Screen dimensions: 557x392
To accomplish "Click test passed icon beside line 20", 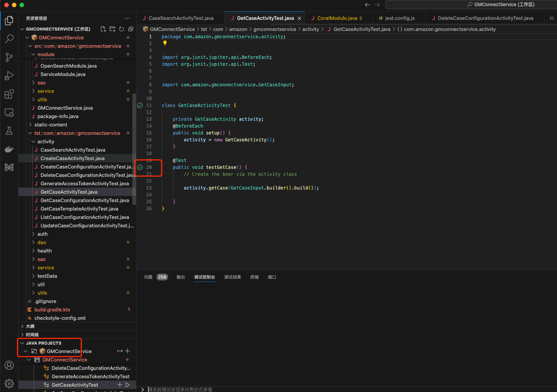I will 140,167.
